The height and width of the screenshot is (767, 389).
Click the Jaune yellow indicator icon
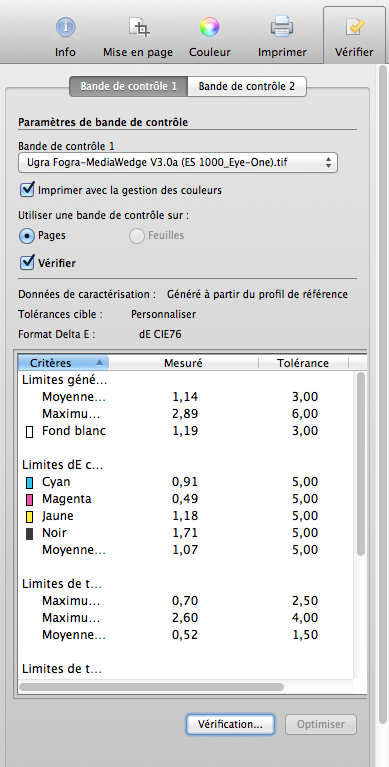[x=29, y=517]
